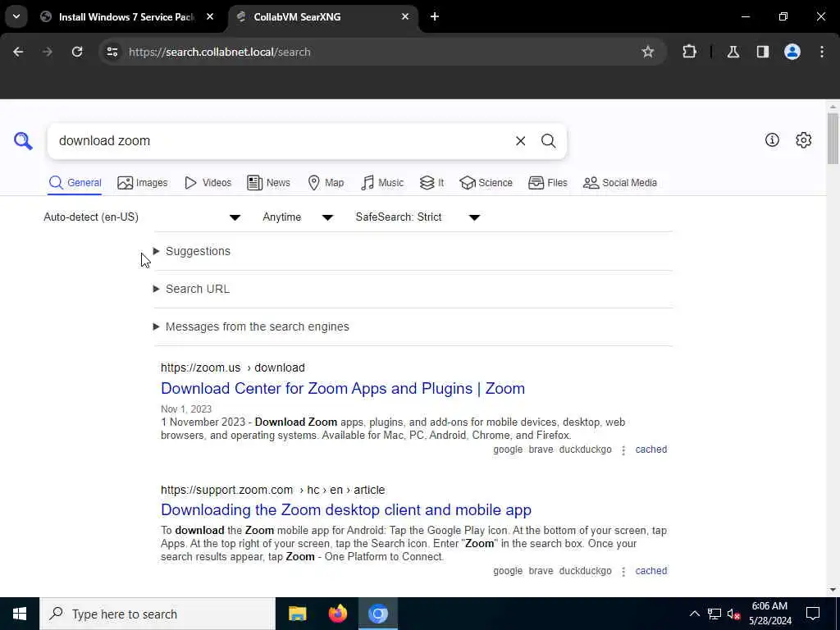Open cached copy of zoom.us result

pos(651,450)
